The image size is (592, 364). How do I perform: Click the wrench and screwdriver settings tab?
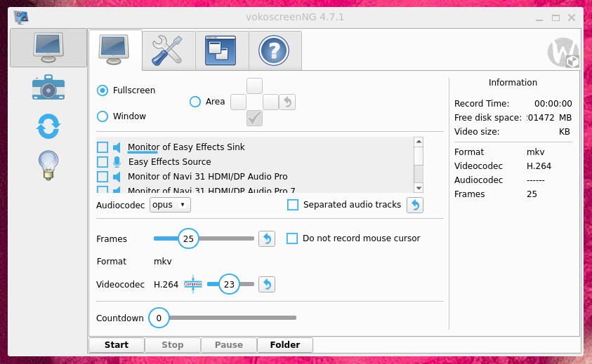(169, 50)
